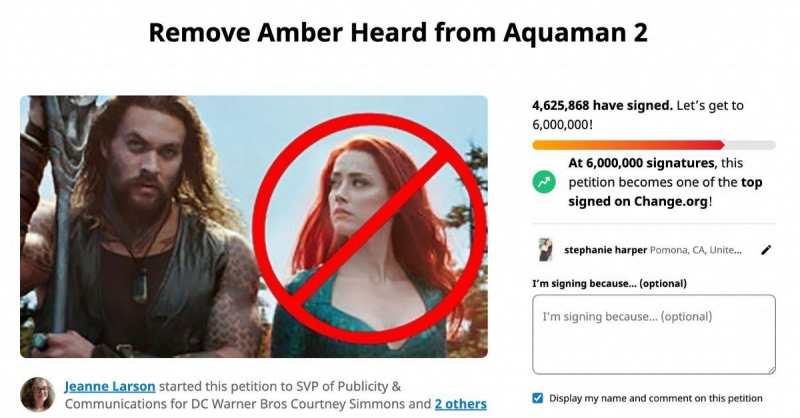Open Jeanne Larson's round profile avatar
800x418 pixels.
[37, 395]
